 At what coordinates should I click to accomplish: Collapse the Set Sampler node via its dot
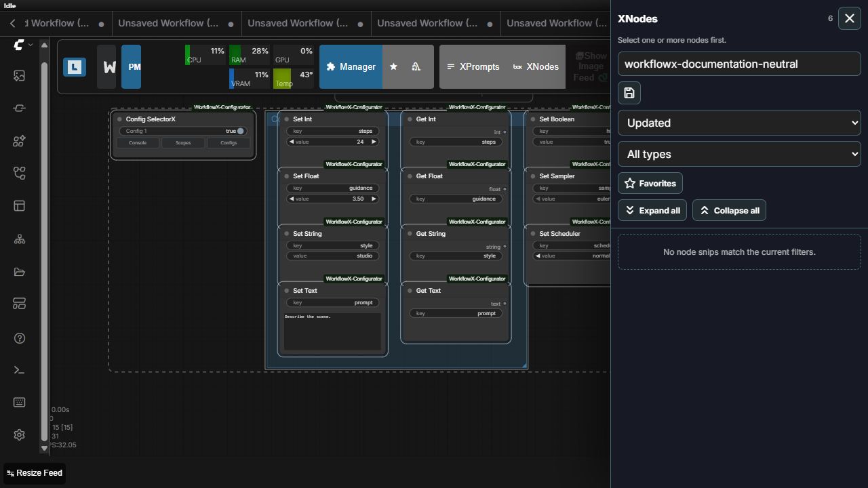pos(533,176)
